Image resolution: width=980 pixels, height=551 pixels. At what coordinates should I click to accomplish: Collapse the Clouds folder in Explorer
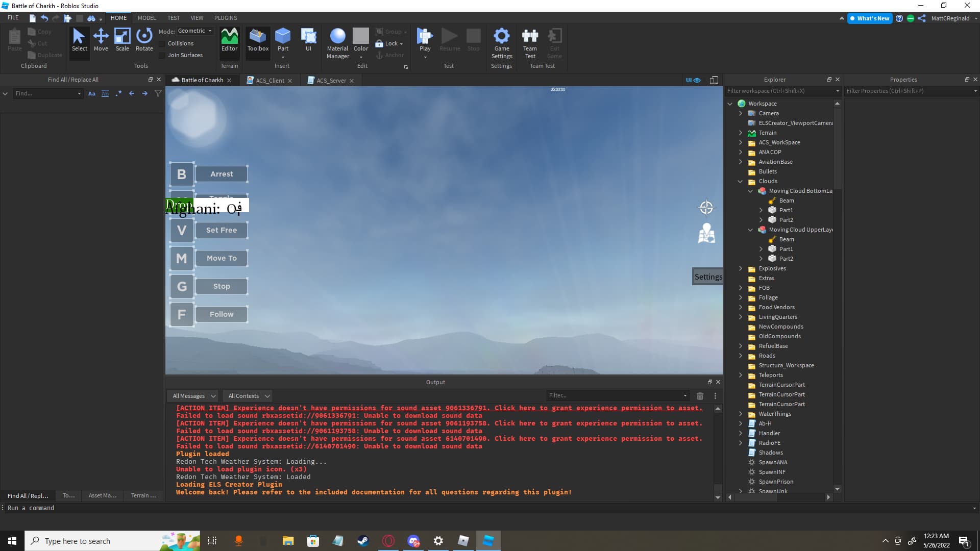pos(740,182)
